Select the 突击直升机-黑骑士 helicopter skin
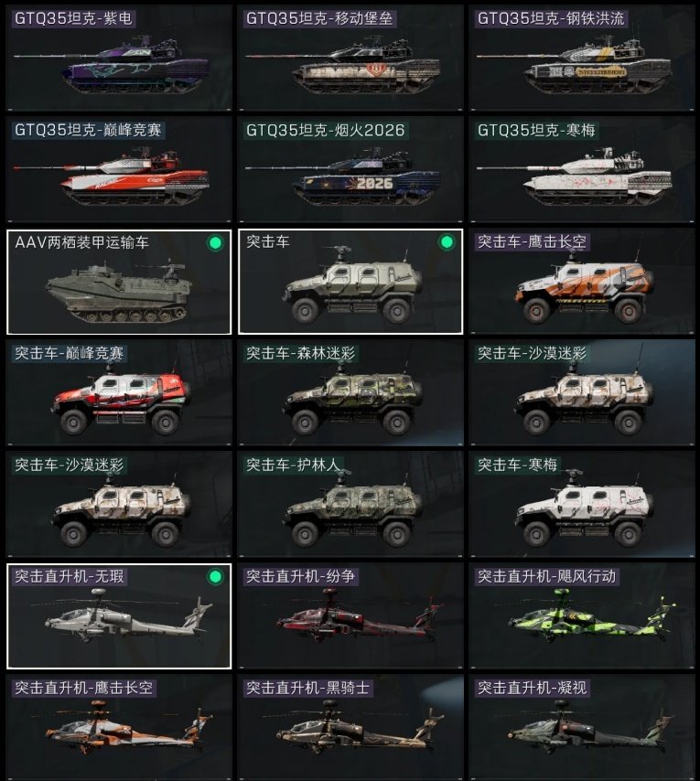This screenshot has height=781, width=700. pyautogui.click(x=350, y=727)
